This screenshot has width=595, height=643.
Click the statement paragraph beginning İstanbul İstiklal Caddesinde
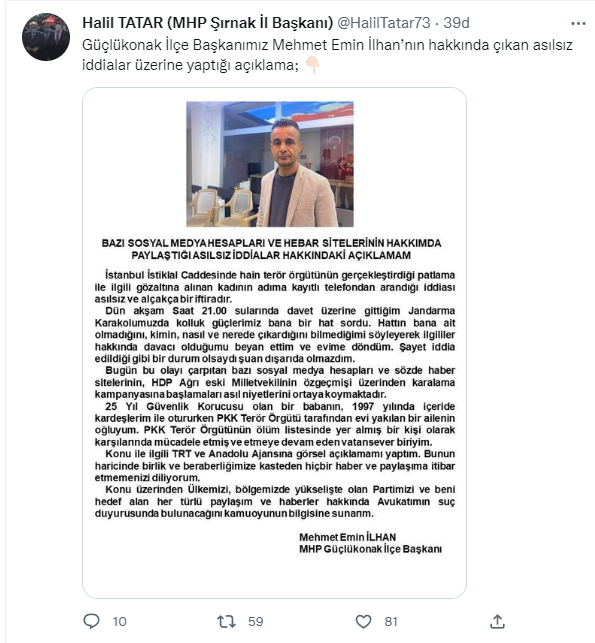[x=275, y=287]
